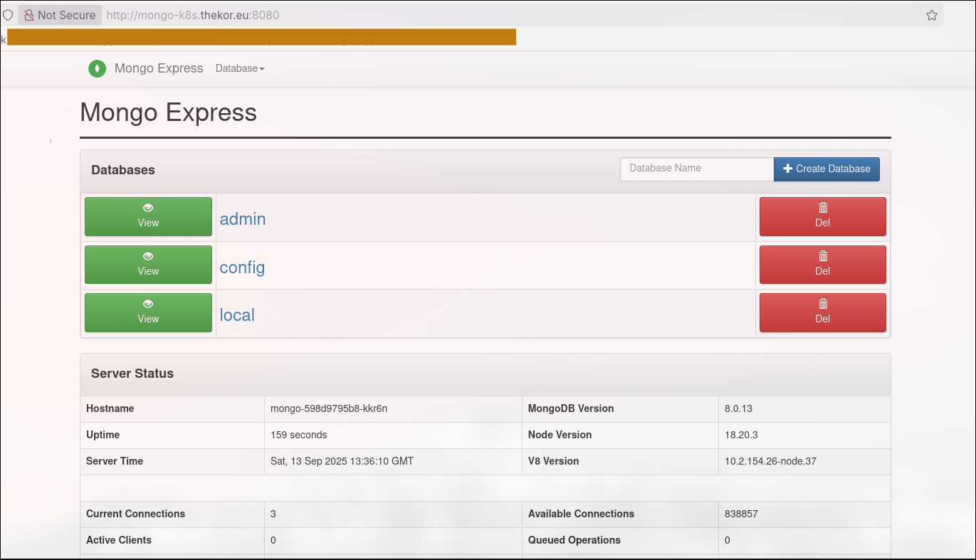Click trash icon in config database row
The image size is (976, 560).
coord(823,256)
